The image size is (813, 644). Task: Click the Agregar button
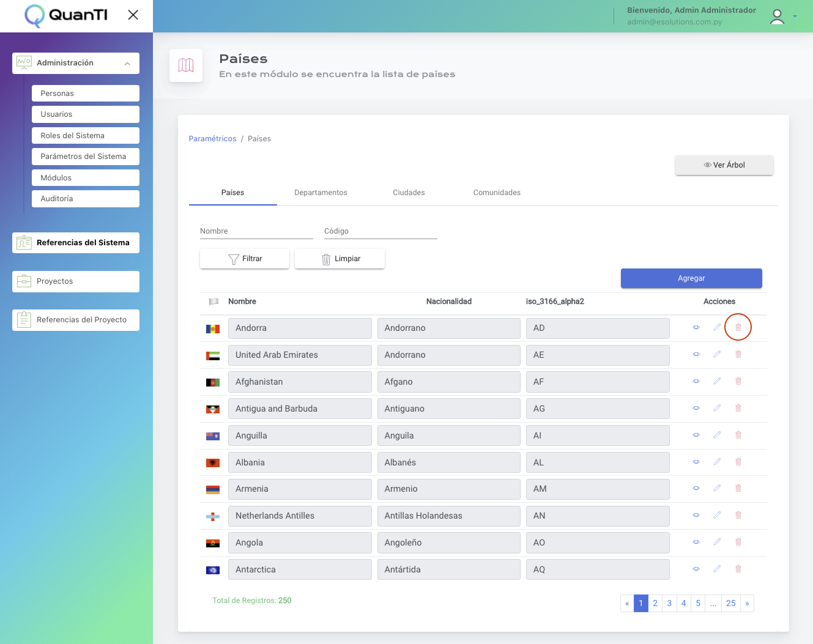click(691, 278)
